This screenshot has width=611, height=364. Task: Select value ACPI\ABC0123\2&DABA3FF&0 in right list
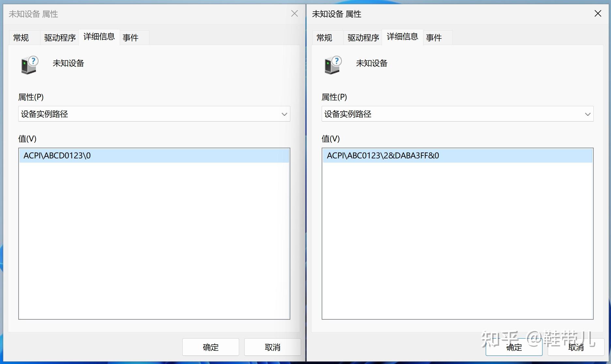[457, 155]
